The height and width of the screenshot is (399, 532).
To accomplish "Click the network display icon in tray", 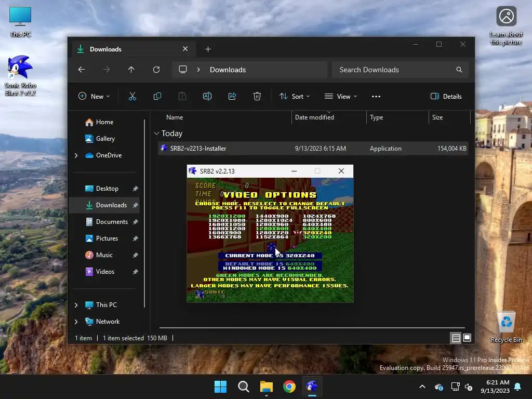I will click(455, 387).
